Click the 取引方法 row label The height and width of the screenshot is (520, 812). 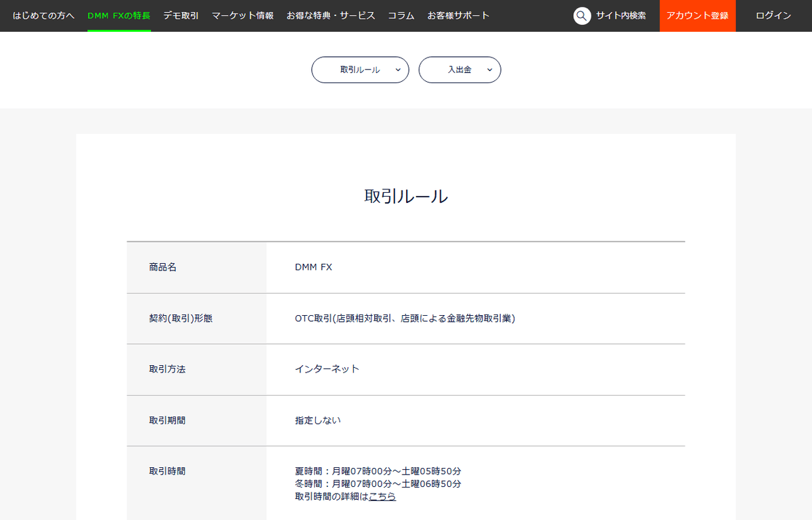click(167, 369)
